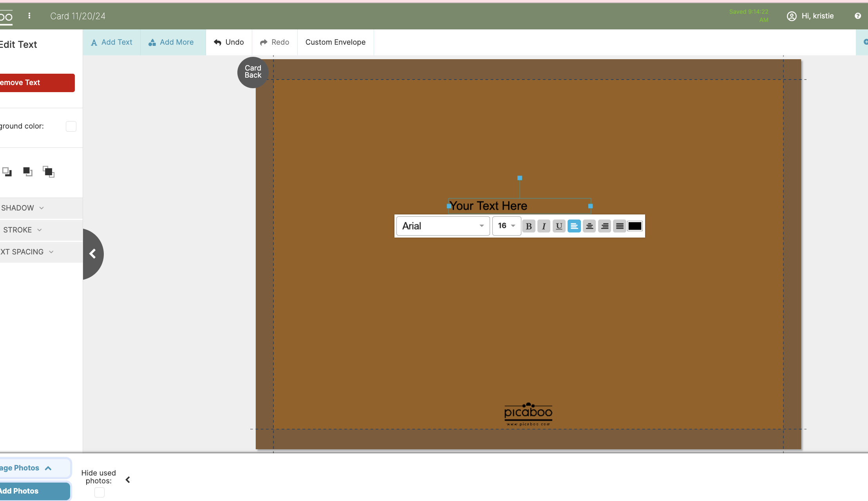
Task: Align text left
Action: pyautogui.click(x=574, y=226)
